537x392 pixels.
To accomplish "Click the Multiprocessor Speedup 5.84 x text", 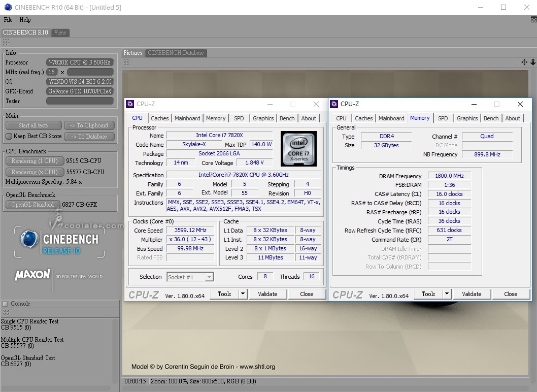I will pos(44,182).
